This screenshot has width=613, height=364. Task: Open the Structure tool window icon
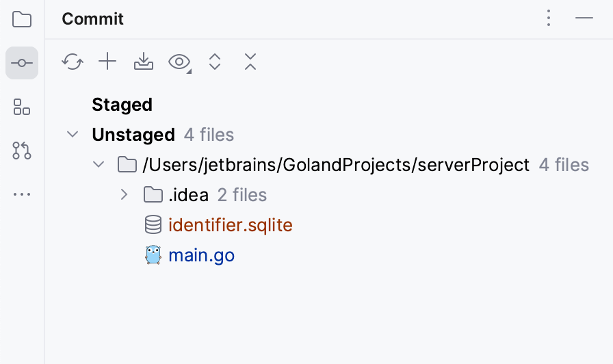click(22, 107)
